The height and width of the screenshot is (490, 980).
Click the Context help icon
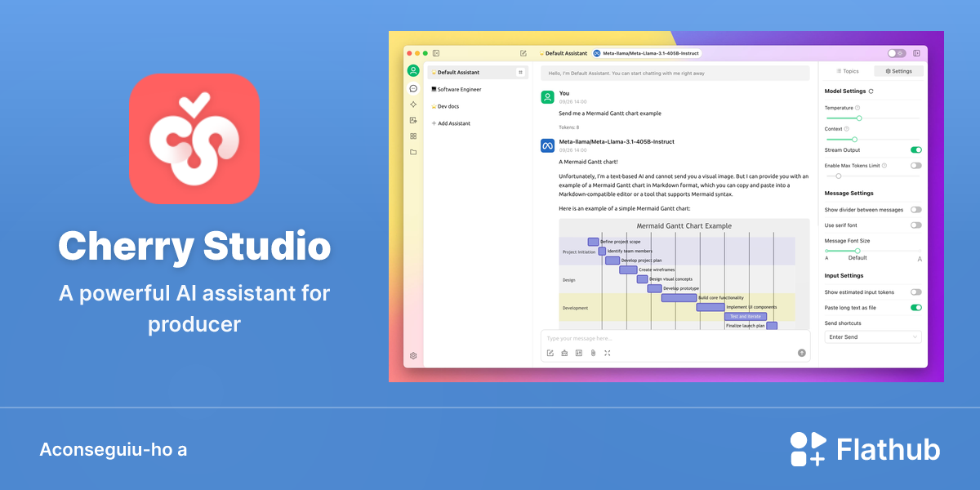[x=846, y=128]
